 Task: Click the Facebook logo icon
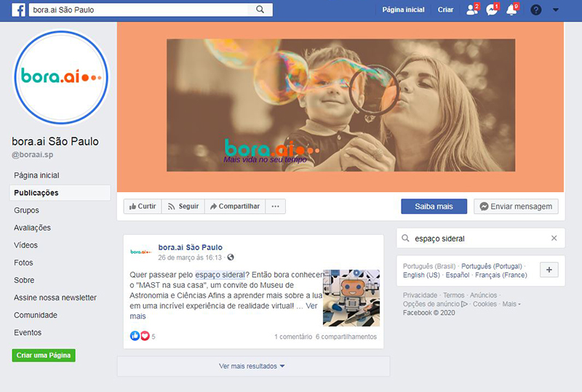pos(19,9)
